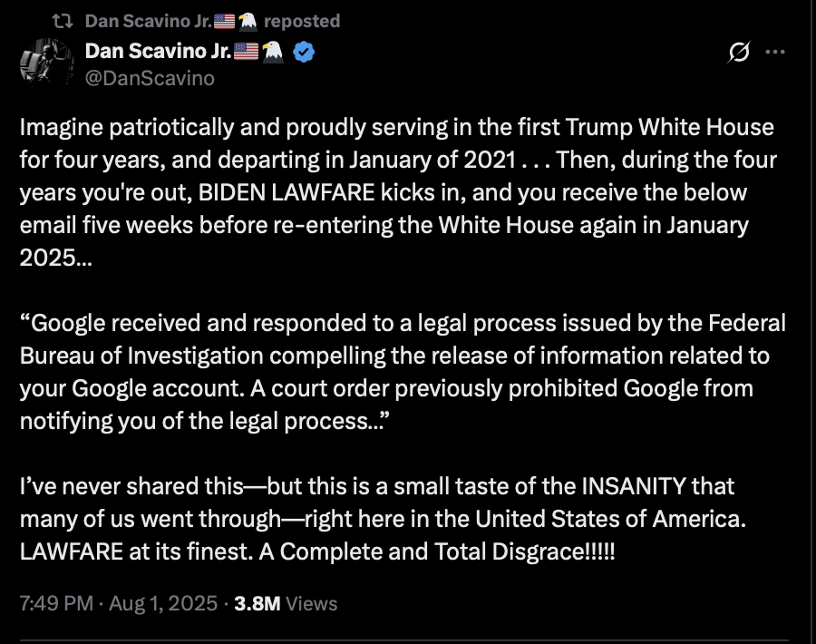
Task: Click the word "reposted" at the top
Action: pyautogui.click(x=302, y=20)
